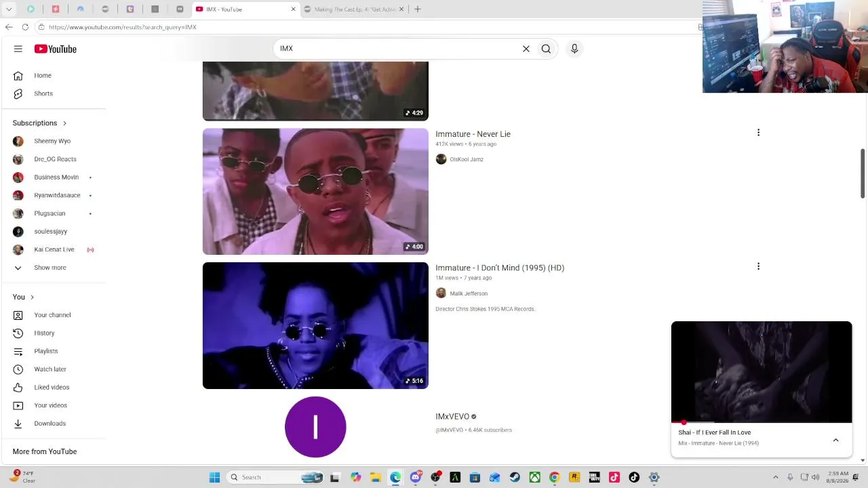Open Rockstar Games Launcher from taskbar
868x488 pixels.
point(574,477)
